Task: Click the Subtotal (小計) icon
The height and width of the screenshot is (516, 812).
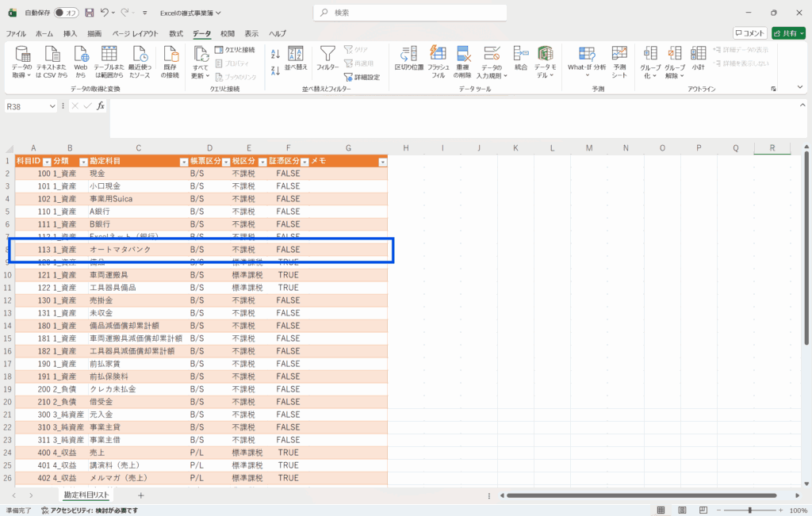Action: tap(698, 59)
